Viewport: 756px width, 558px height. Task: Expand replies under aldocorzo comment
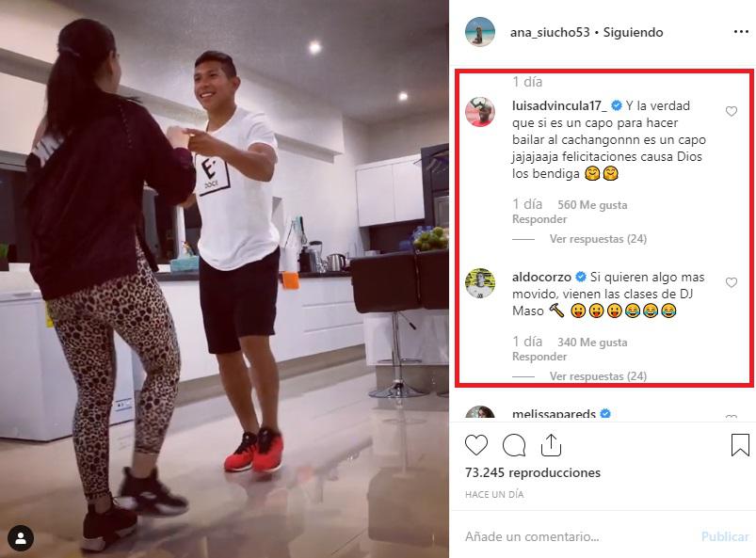[598, 375]
